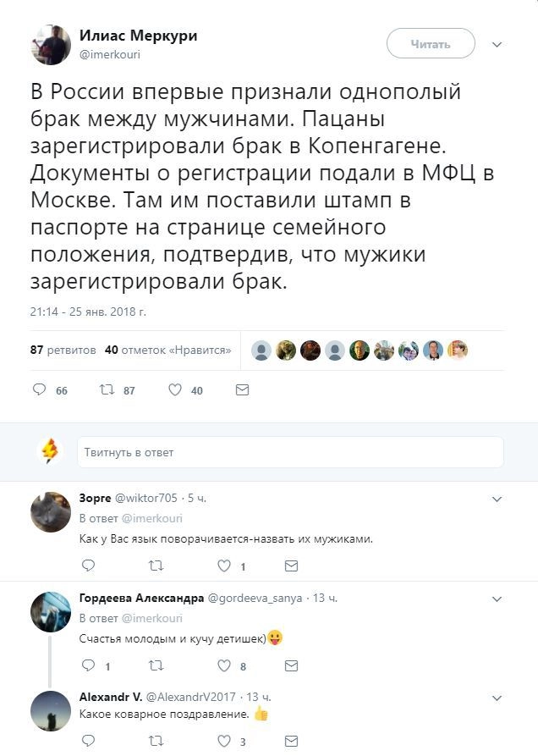Like the reply from Зорге

click(x=224, y=566)
